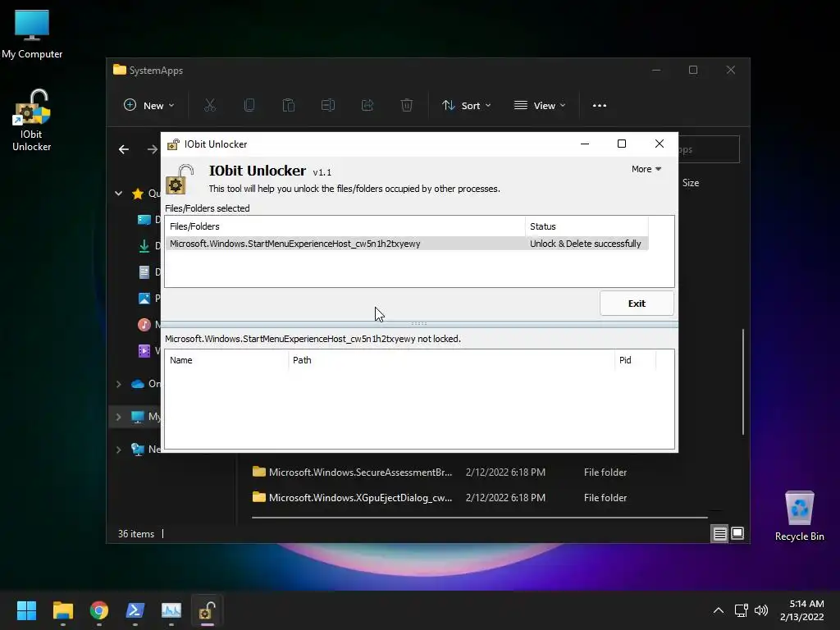Expand My Computer tree node in sidebar
Screen dimensions: 840x630
(x=118, y=417)
